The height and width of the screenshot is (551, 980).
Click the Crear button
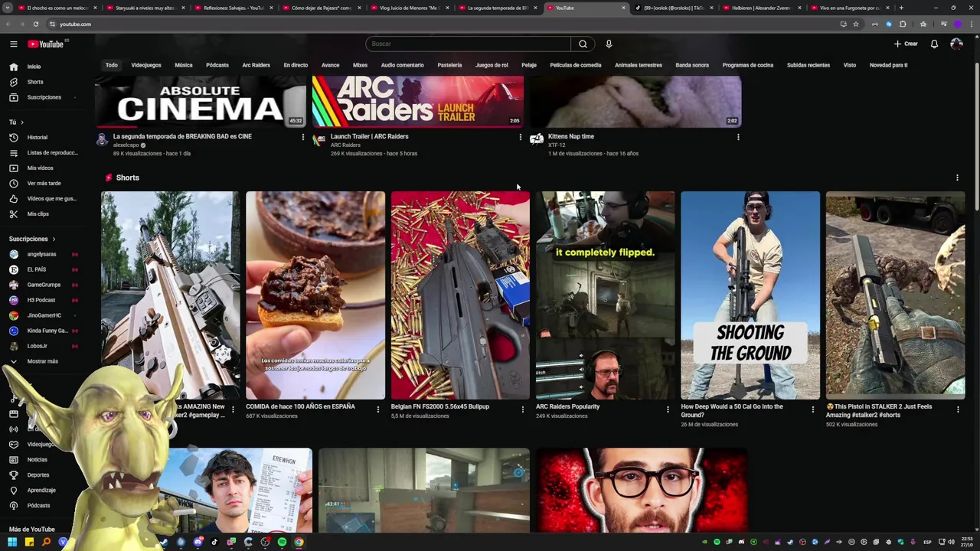click(906, 44)
